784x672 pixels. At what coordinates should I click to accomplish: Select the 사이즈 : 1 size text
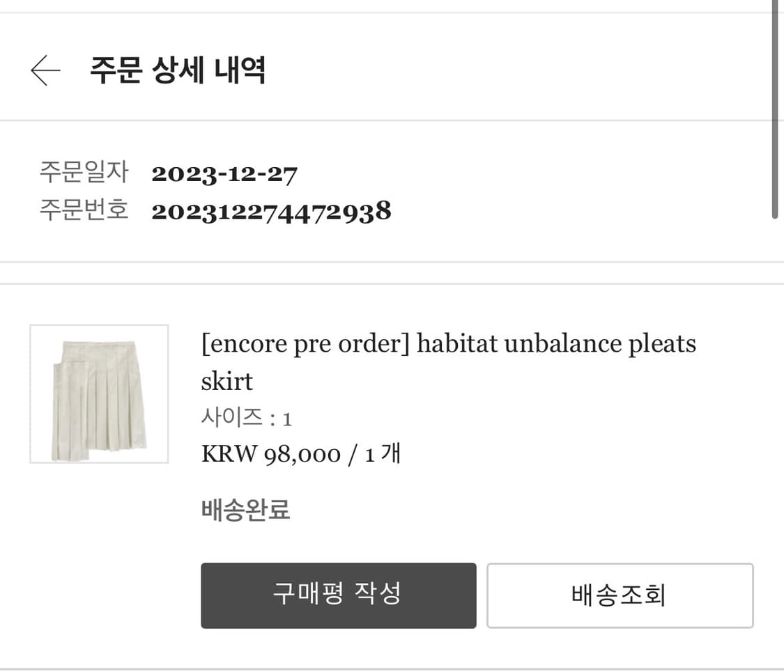tap(245, 416)
